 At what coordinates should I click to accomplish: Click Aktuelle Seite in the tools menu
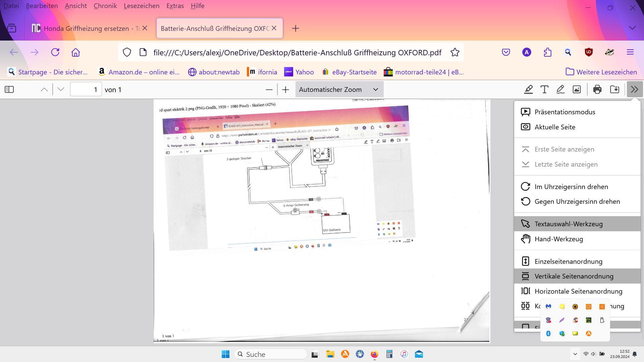coord(577,127)
